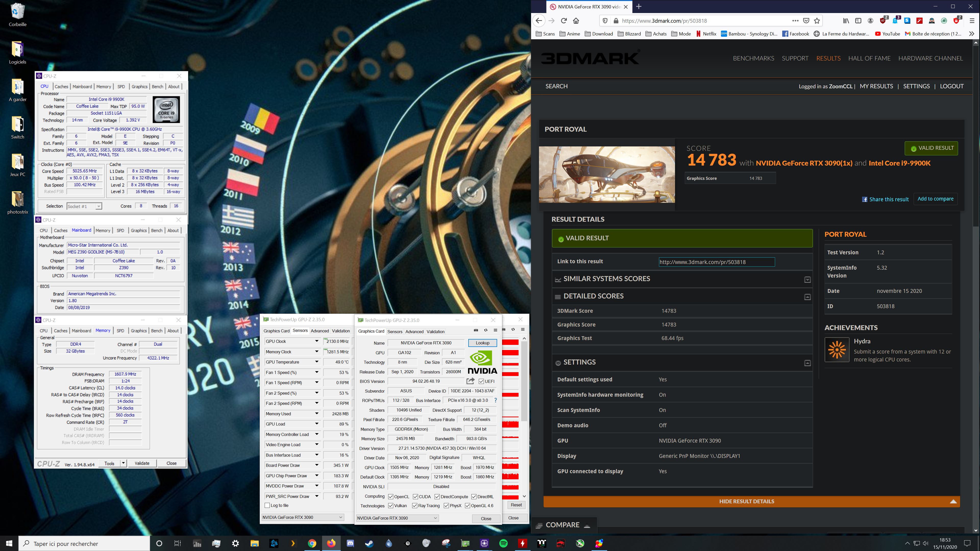Viewport: 980px width, 551px height.
Task: Collapse the Detailed Scores section
Action: point(808,297)
